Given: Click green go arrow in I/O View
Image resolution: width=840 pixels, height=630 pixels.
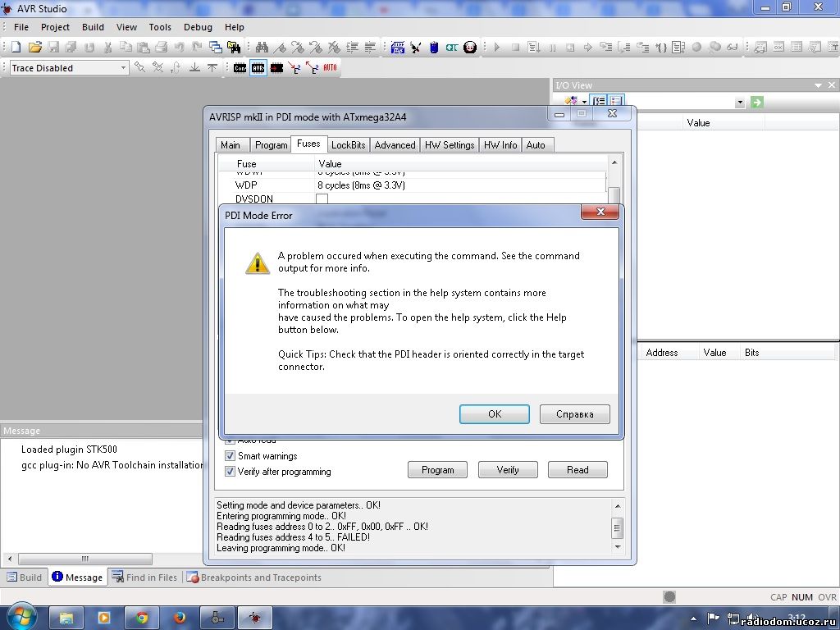Looking at the screenshot, I should tap(756, 102).
